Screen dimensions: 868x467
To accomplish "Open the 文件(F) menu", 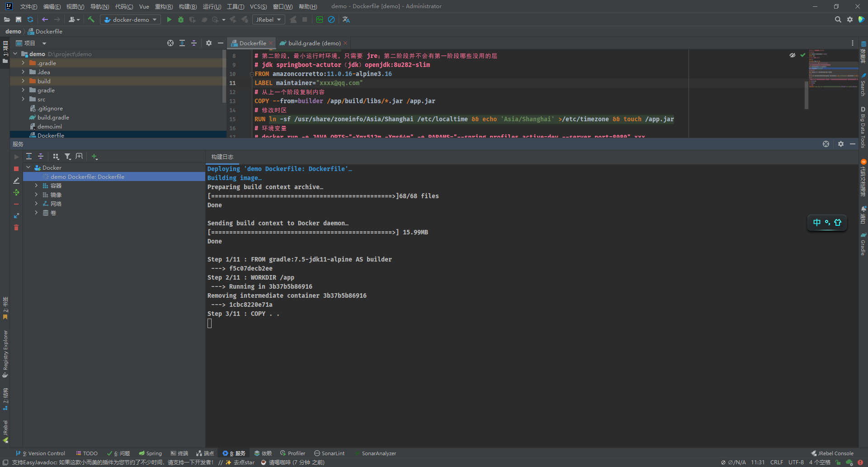I will (x=28, y=6).
